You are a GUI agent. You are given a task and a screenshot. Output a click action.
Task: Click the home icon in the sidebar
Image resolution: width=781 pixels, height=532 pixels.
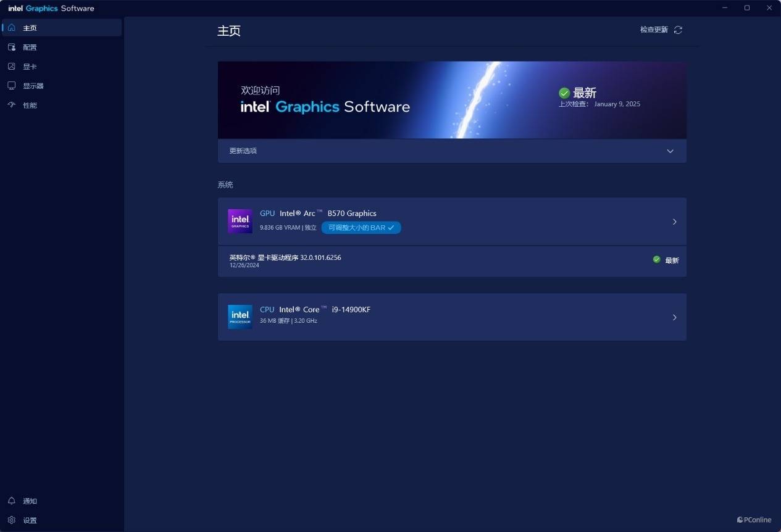pos(11,28)
